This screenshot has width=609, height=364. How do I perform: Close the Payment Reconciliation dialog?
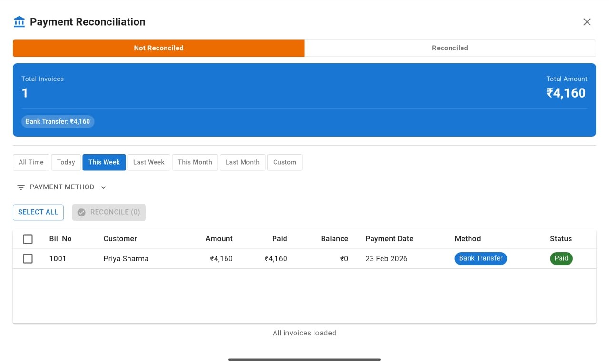[587, 21]
